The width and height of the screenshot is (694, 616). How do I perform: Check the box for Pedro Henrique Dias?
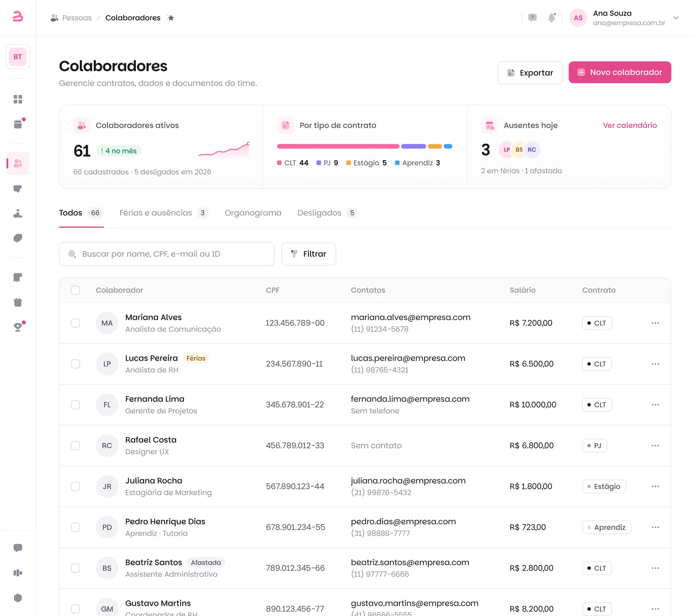click(76, 527)
